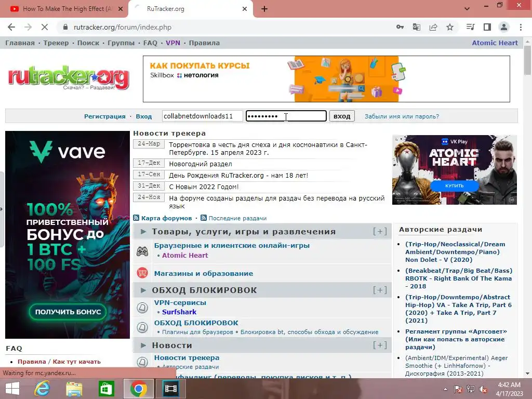The image size is (532, 399).
Task: Click the forum icon beside VPN-сервисы
Action: [x=142, y=308]
